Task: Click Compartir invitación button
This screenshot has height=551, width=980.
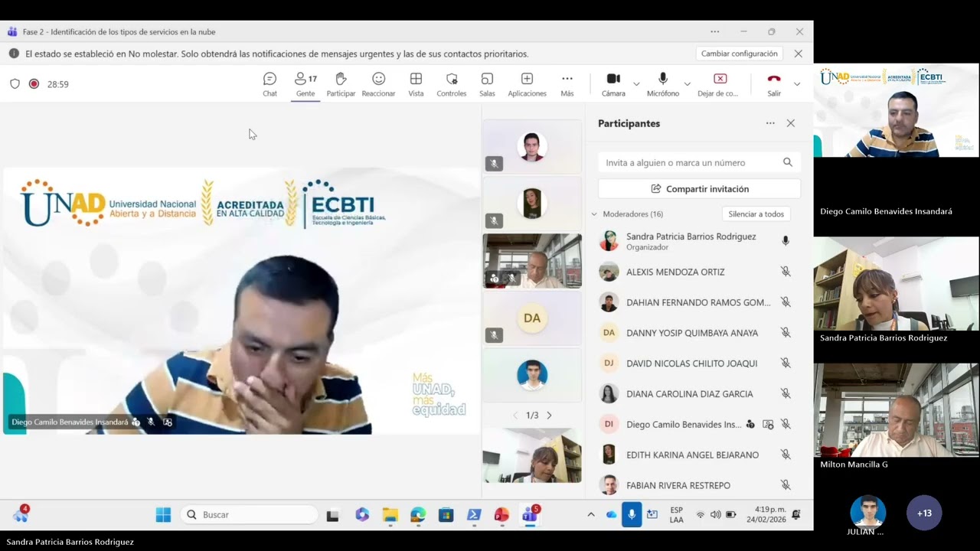Action: click(699, 189)
